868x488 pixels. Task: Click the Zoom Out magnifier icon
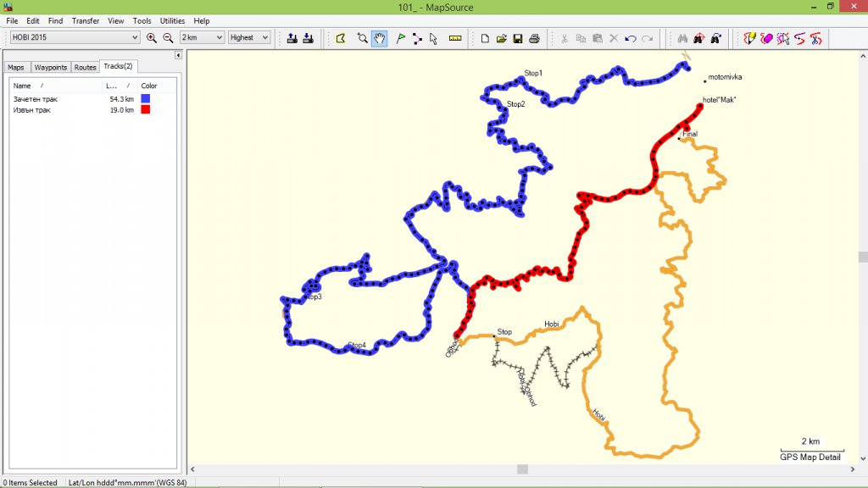pyautogui.click(x=169, y=37)
